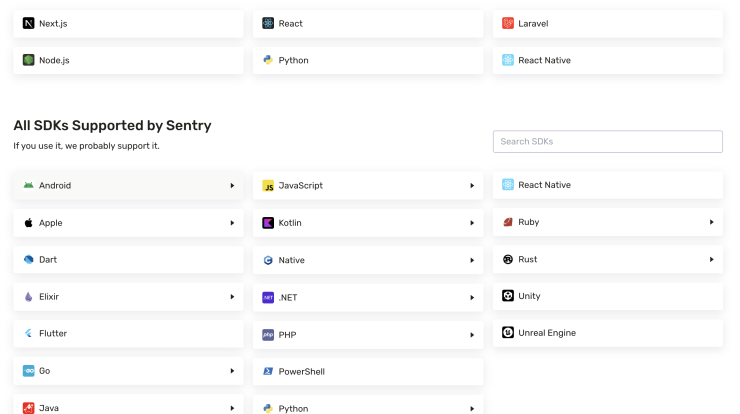Expand the Native SDK arrow

[x=472, y=260]
